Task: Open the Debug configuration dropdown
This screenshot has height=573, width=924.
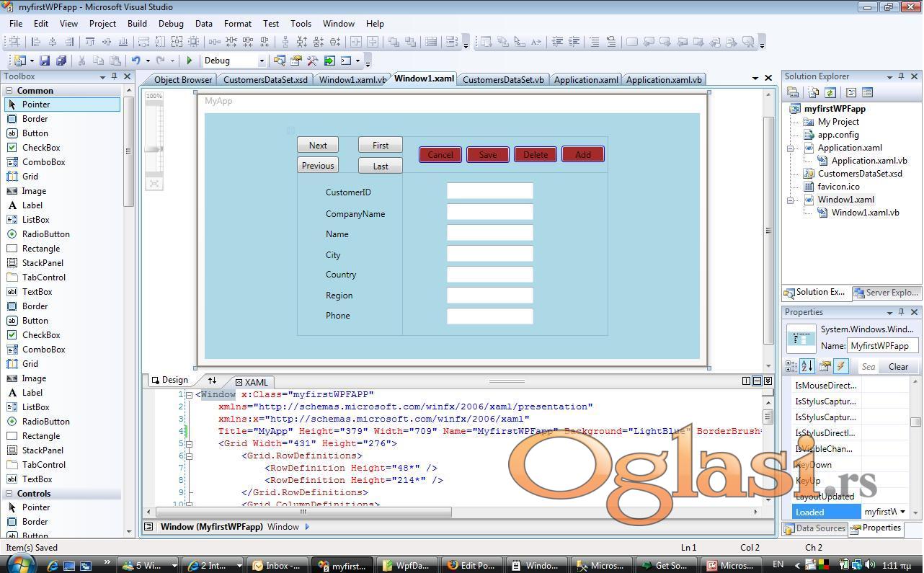Action: [x=262, y=61]
